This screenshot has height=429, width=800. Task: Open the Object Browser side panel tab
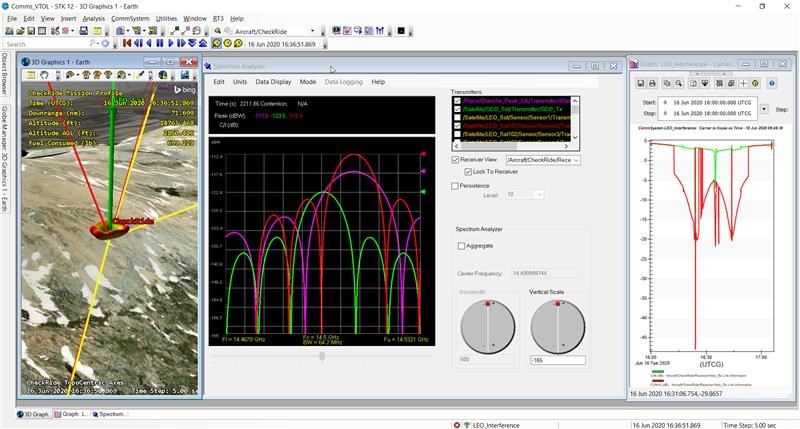(5, 73)
